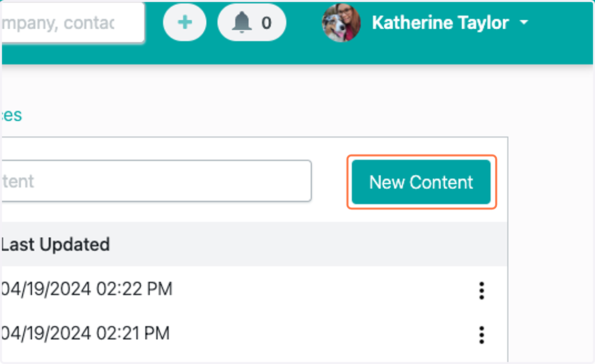Screen dimensions: 595x364
Task: Click blank space in the 02:21 PM row
Action: (322, 333)
